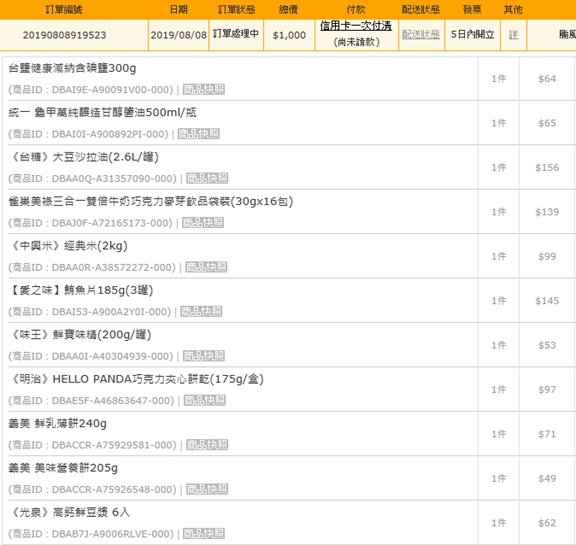576x545 pixels.
Task: Open 商品快照 for 義美鮮乳薄餅240g
Action: click(207, 445)
